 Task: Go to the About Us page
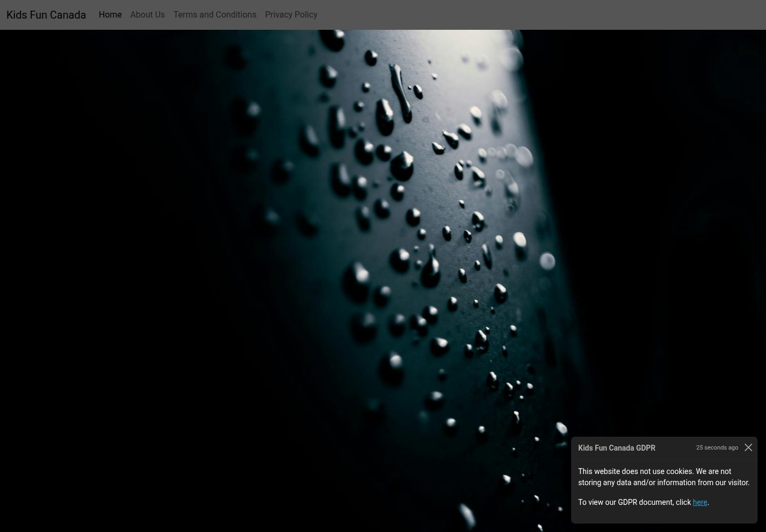point(147,15)
